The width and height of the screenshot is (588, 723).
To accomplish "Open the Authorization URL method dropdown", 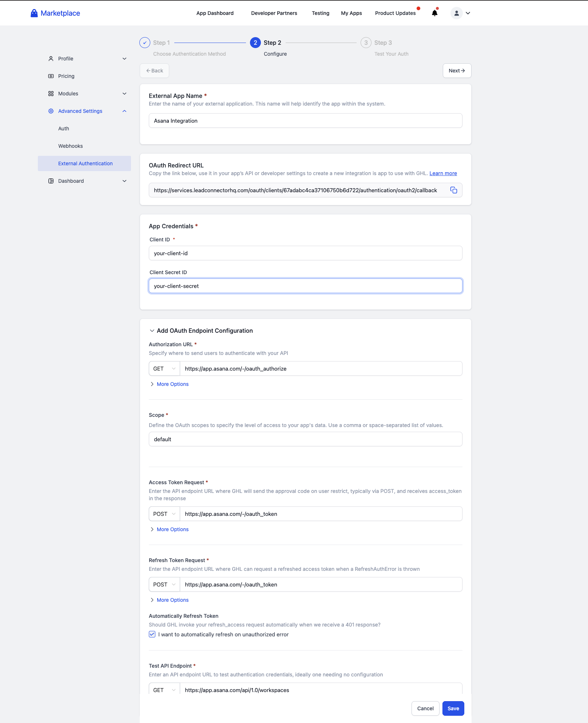I will (164, 368).
